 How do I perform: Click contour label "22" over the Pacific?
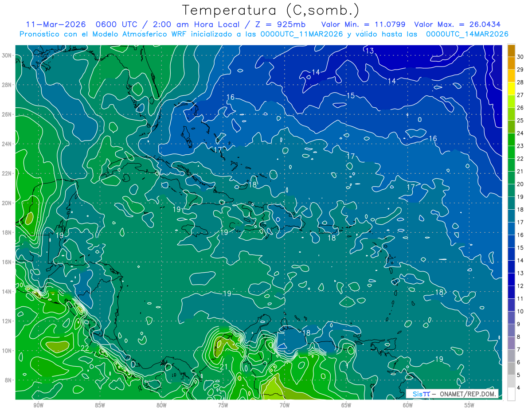pos(84,348)
